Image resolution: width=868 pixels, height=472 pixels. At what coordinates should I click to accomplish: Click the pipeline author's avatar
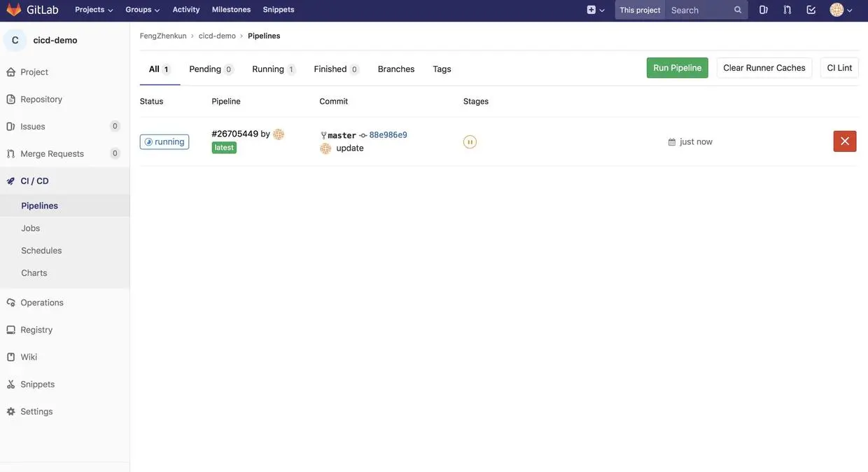point(279,134)
